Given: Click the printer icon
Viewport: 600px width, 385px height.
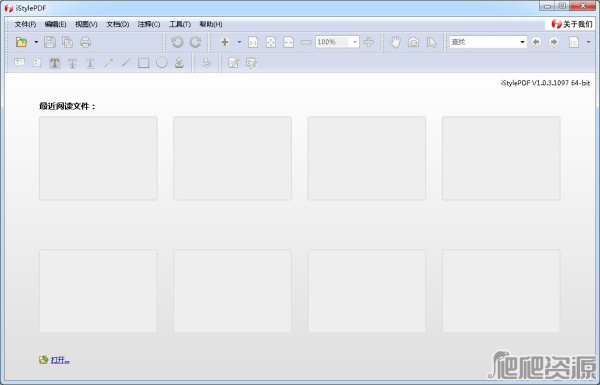Looking at the screenshot, I should click(85, 42).
